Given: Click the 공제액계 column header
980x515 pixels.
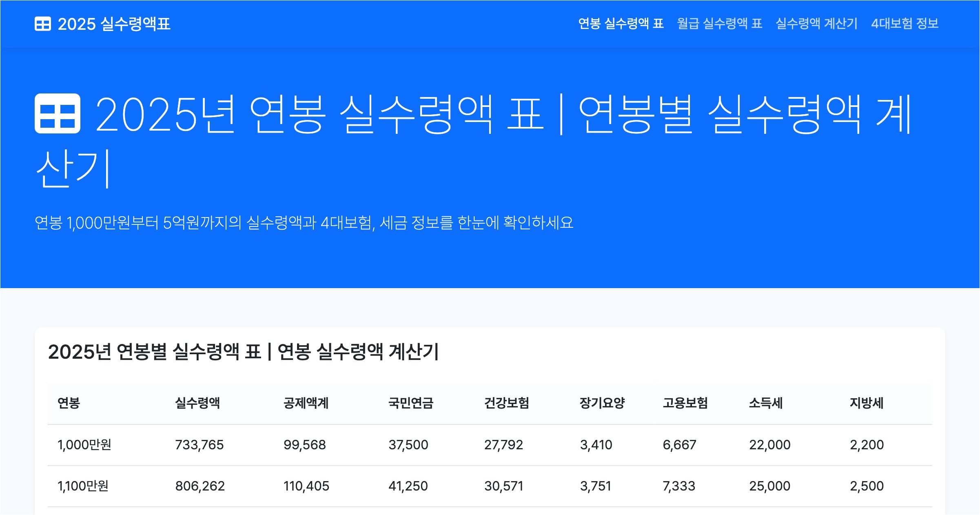Looking at the screenshot, I should point(306,403).
